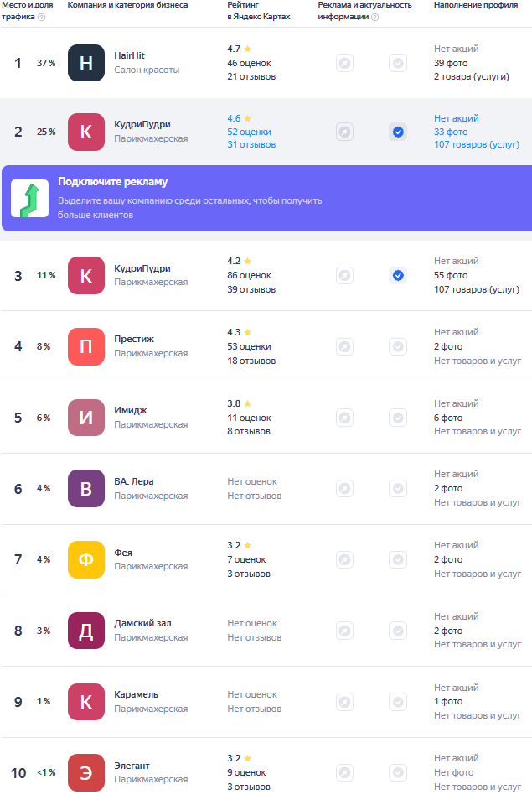Click 11 оценок in Имидж row
This screenshot has width=532, height=805.
click(x=250, y=418)
